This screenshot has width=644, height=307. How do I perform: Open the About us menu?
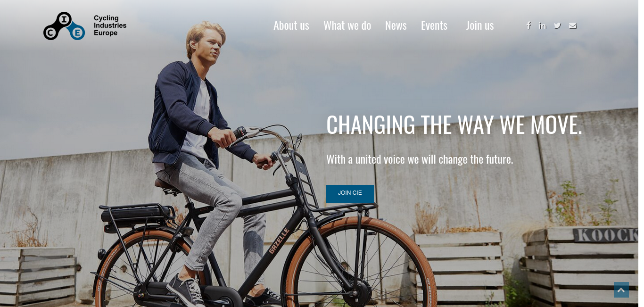point(291,25)
